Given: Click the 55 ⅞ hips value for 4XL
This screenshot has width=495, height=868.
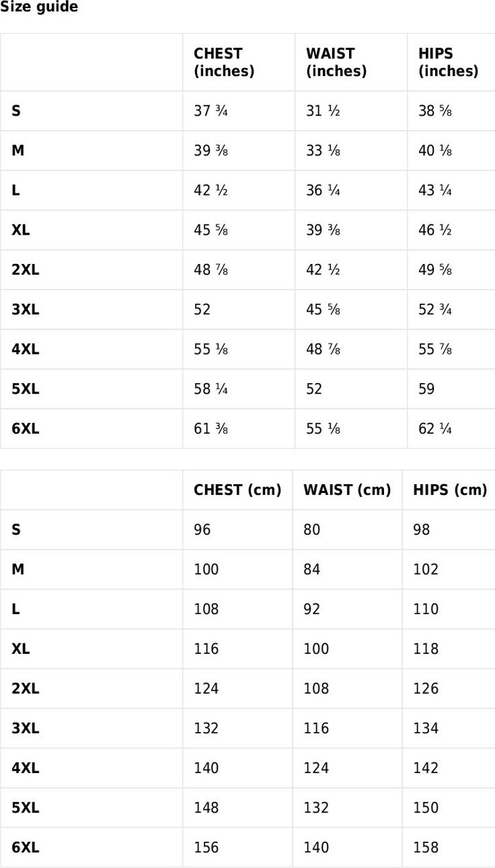Looking at the screenshot, I should [x=435, y=350].
